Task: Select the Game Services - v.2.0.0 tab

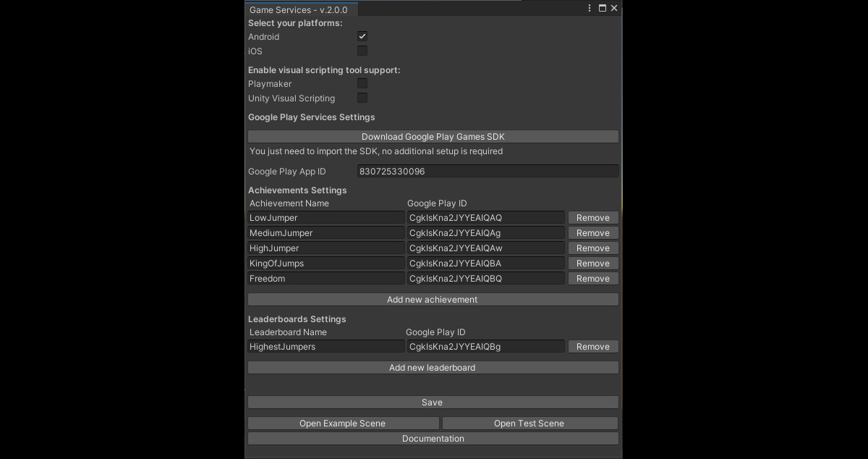Action: click(x=299, y=9)
